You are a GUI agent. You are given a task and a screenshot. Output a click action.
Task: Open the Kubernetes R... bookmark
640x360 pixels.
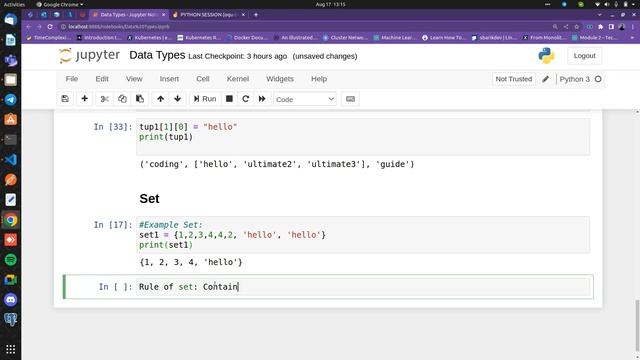coord(199,38)
